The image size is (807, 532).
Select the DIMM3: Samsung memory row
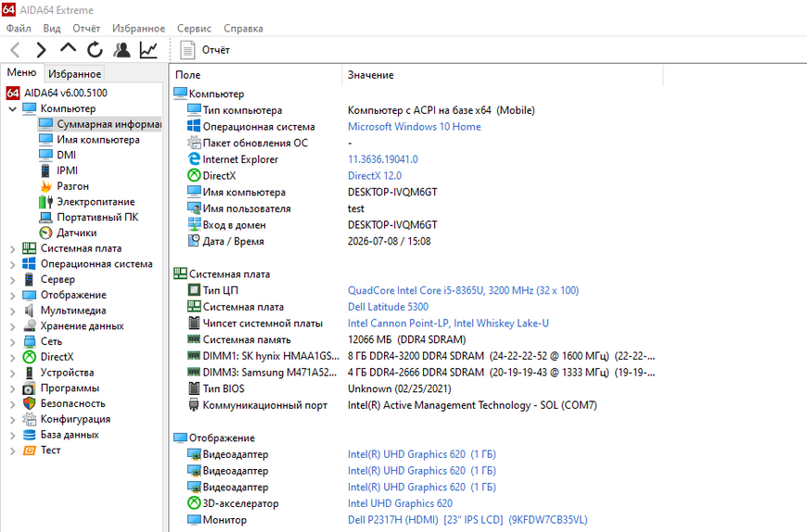[x=421, y=373]
